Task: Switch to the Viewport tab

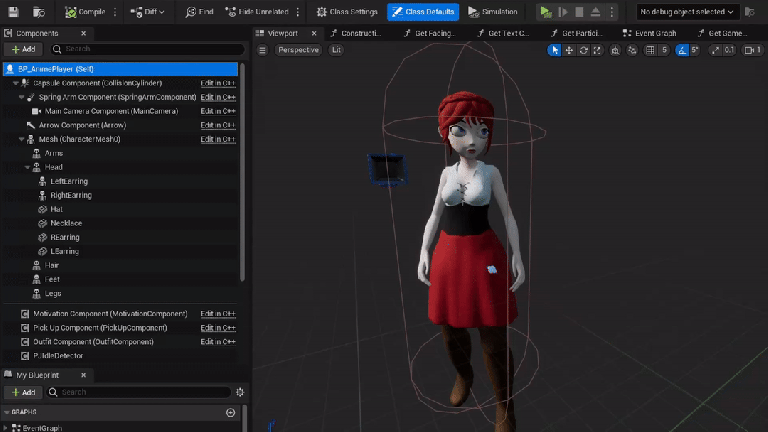Action: 283,33
